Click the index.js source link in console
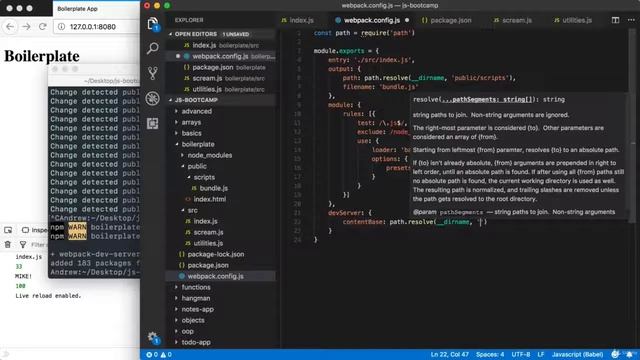This screenshot has width=640, height=360. [x=29, y=257]
